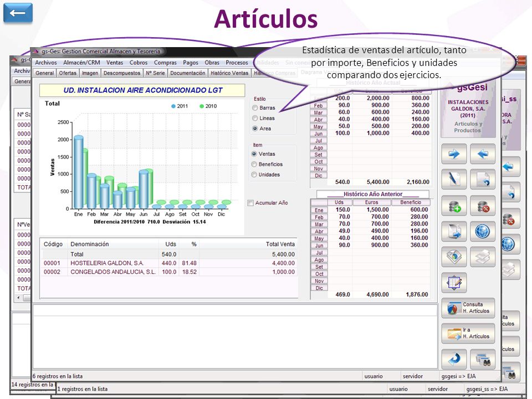Switch to the Histórico Ventas tab
This screenshot has width=532, height=399.
tap(229, 73)
